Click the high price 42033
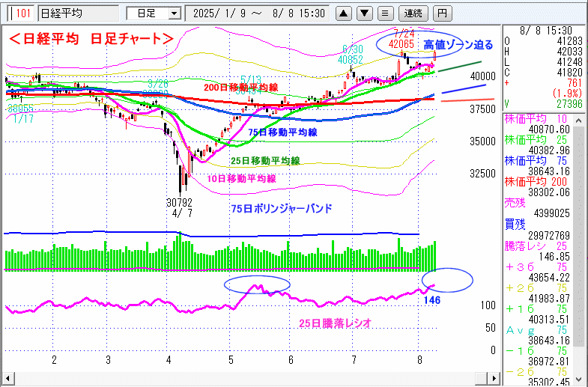 pyautogui.click(x=569, y=52)
